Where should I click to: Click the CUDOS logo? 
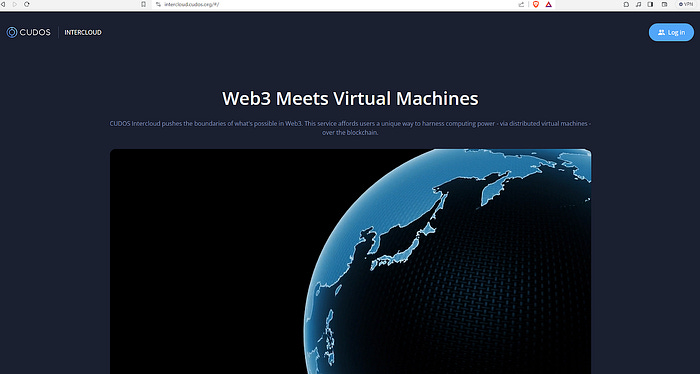29,32
